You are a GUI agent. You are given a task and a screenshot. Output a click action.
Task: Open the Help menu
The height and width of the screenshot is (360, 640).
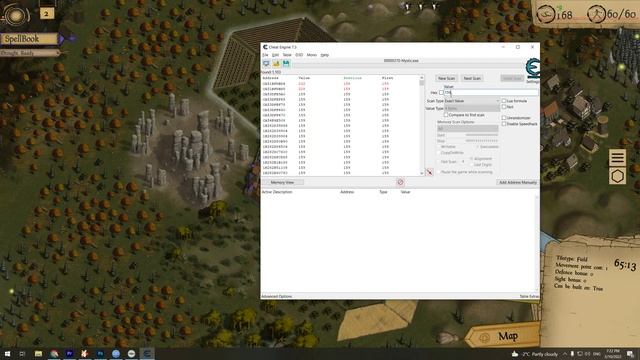pos(324,55)
